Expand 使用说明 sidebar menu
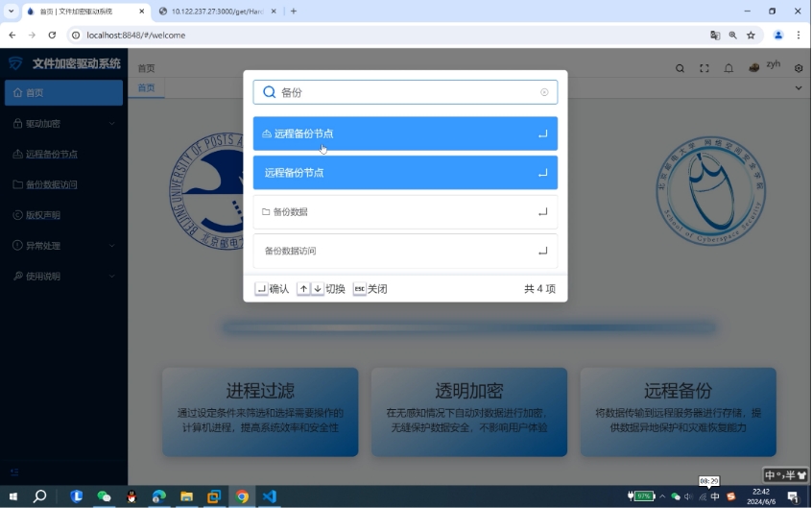Screen dimensions: 812x508 click(x=63, y=277)
